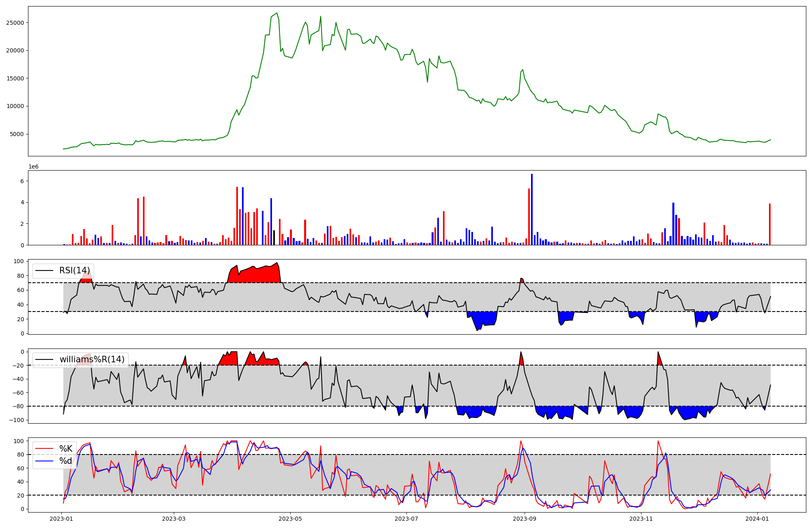812x528 pixels.
Task: Click the 2023-11 x-axis date label
Action: pyautogui.click(x=641, y=519)
